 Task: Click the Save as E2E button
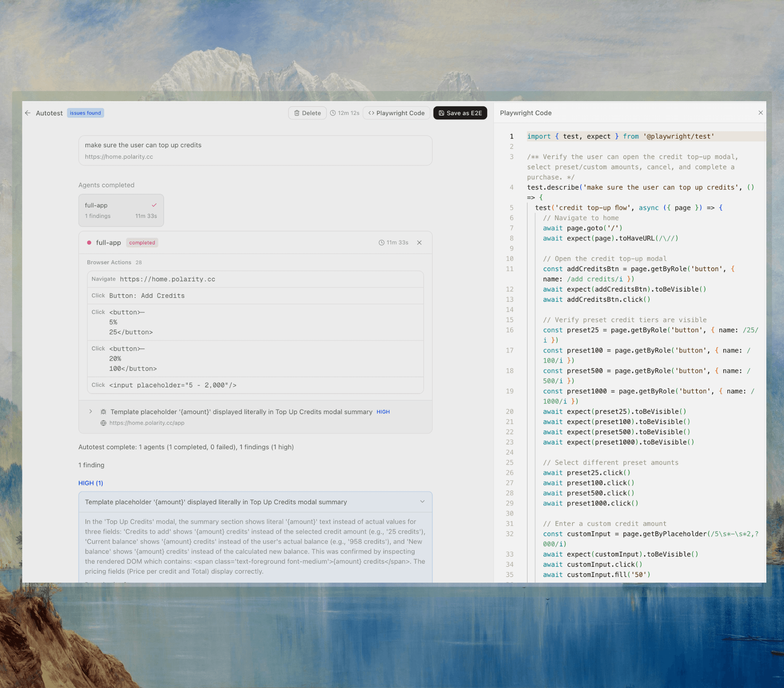tap(460, 113)
